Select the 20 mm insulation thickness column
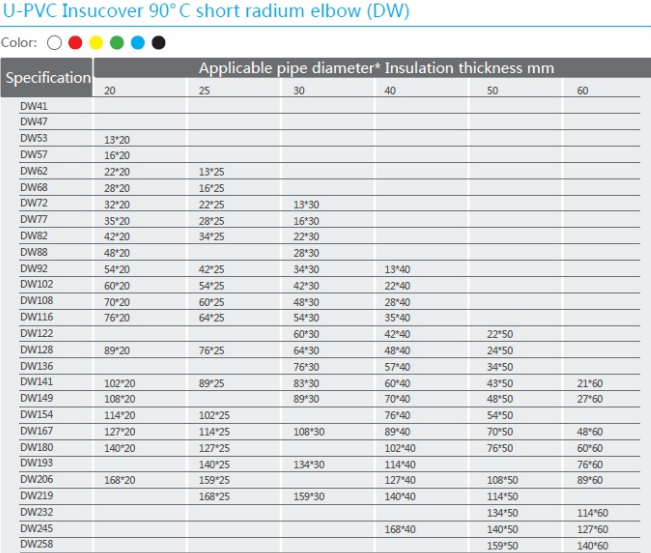This screenshot has height=553, width=651. coord(110,90)
